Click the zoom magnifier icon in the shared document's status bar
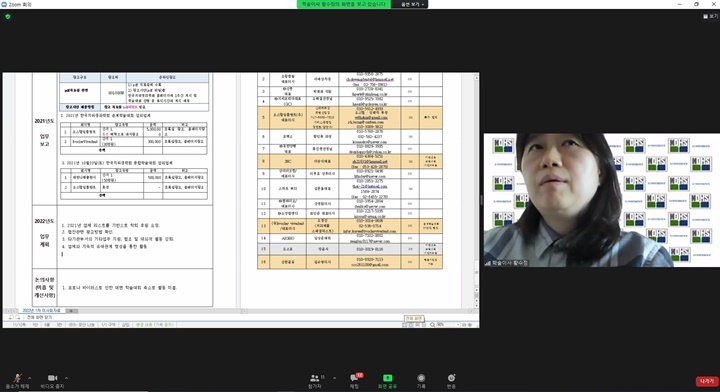Viewport: 720px width, 392px height. tap(432, 325)
